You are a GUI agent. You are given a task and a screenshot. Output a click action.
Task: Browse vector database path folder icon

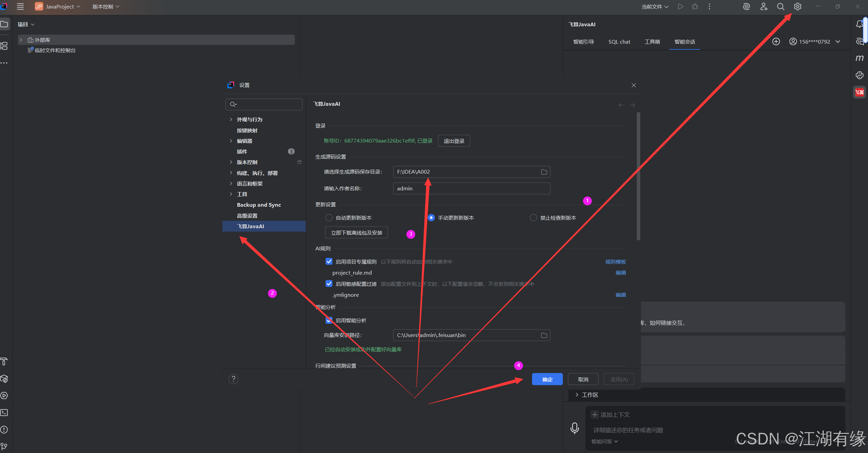coord(544,335)
